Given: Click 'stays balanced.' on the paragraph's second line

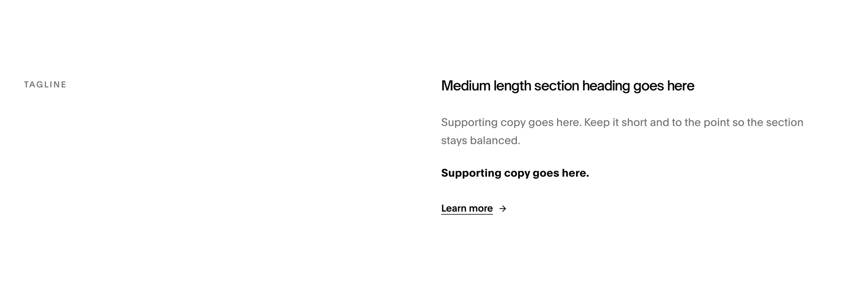Looking at the screenshot, I should pos(480,140).
